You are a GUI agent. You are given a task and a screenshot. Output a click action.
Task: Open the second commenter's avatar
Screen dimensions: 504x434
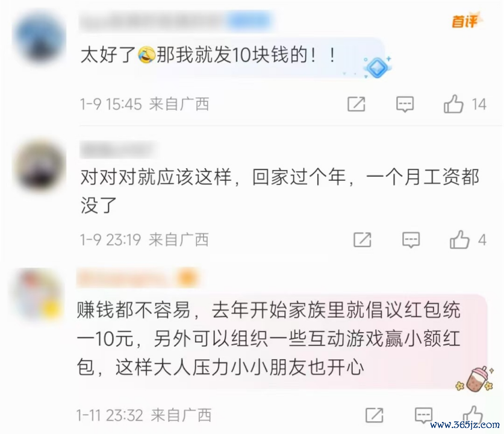click(40, 166)
